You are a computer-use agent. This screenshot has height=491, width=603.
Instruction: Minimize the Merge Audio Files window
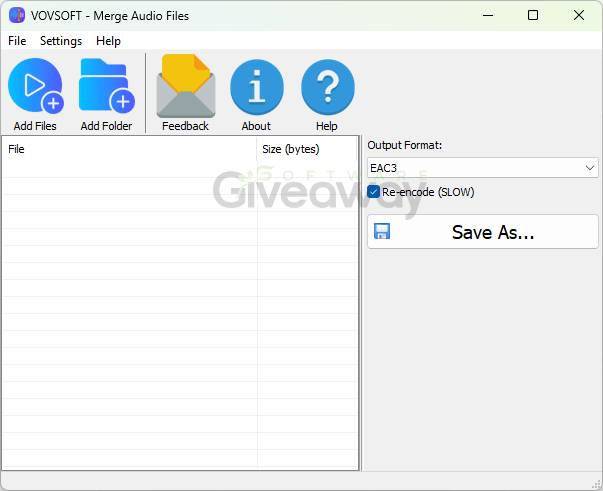pos(488,15)
